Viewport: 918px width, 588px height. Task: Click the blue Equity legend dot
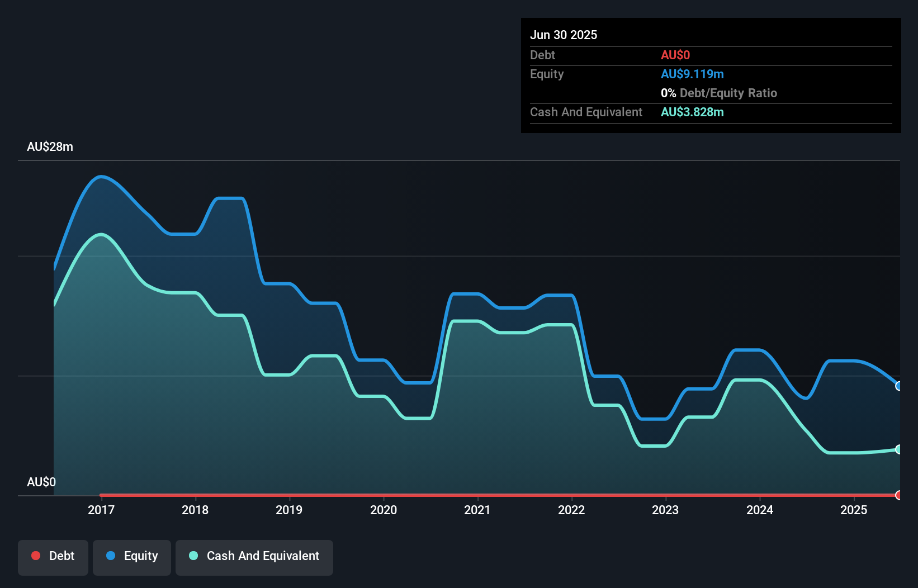[x=111, y=556]
